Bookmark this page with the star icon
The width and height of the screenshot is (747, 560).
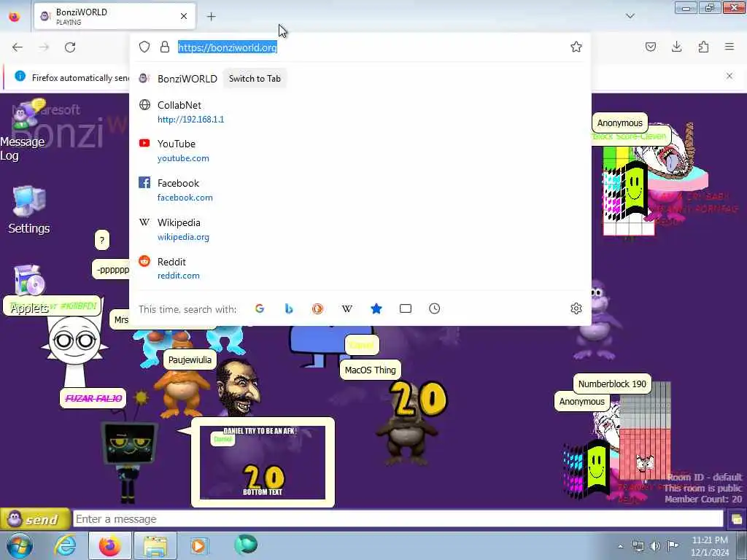[x=576, y=47]
